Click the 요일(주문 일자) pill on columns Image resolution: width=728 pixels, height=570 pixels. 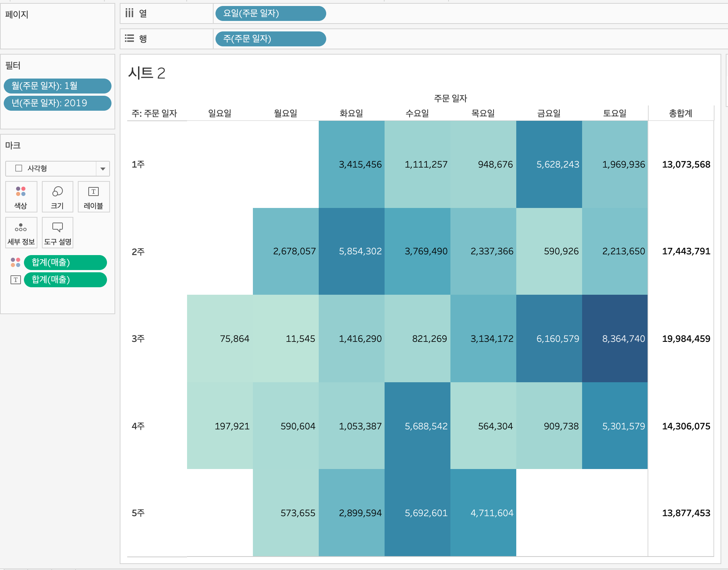tap(270, 13)
